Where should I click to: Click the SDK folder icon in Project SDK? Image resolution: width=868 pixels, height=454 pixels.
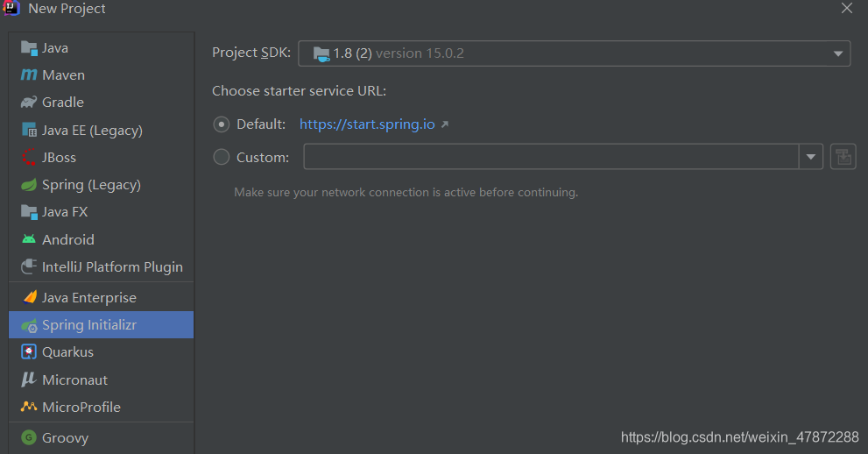tap(321, 53)
